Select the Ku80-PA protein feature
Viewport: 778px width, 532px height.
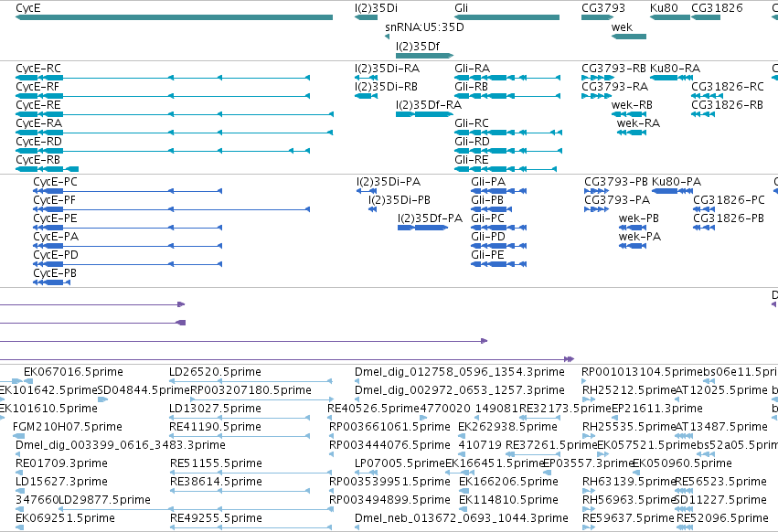coord(672,191)
